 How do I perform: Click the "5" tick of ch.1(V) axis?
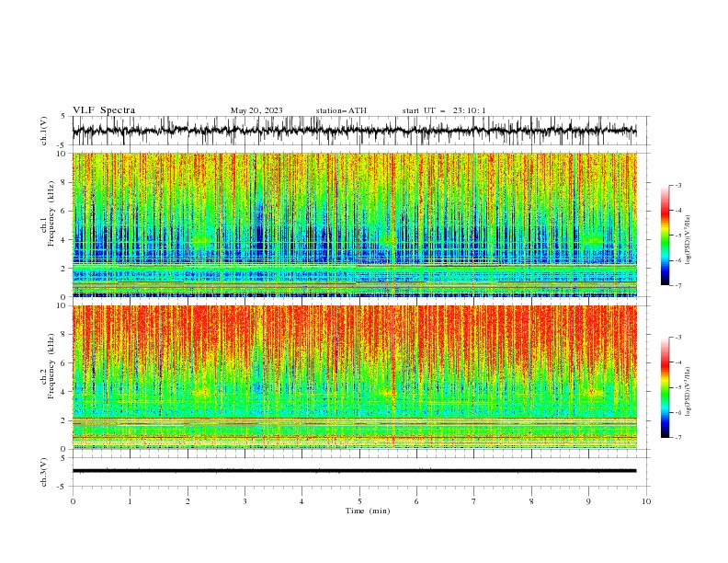pos(63,116)
